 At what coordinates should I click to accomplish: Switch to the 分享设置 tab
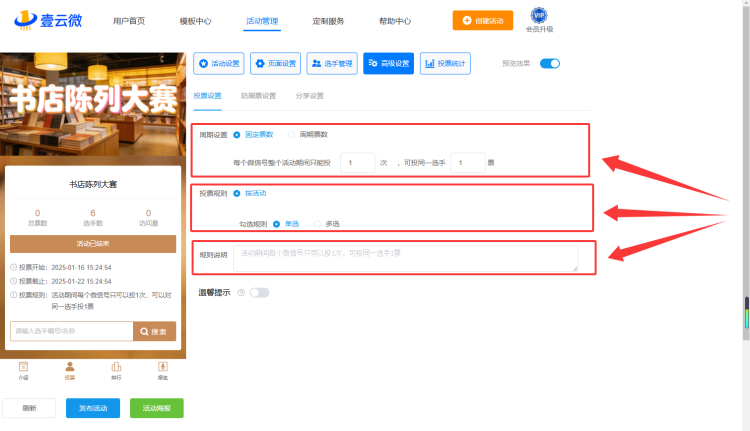point(309,96)
